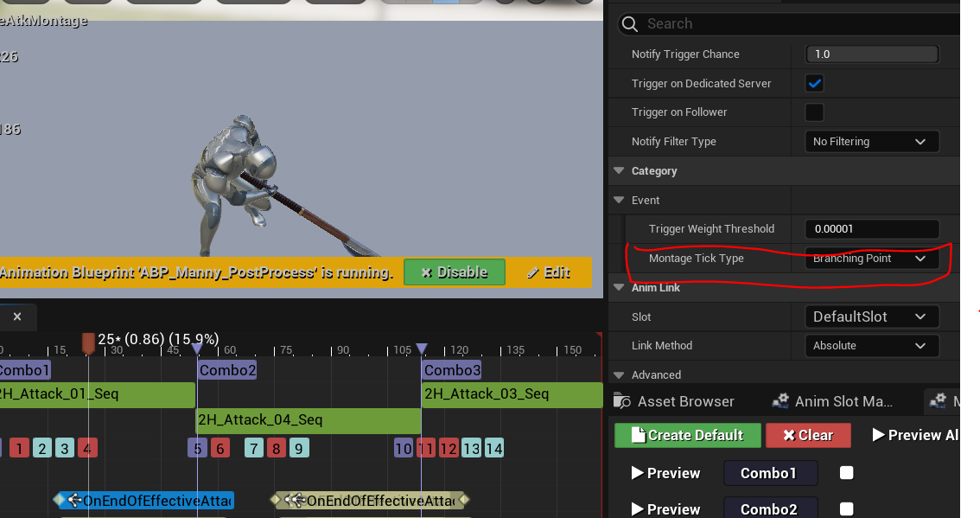
Task: Select the Combo2 section button
Action: click(x=770, y=508)
